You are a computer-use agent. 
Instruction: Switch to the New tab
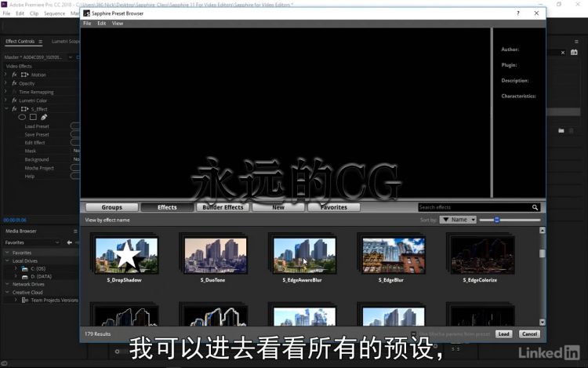(278, 207)
